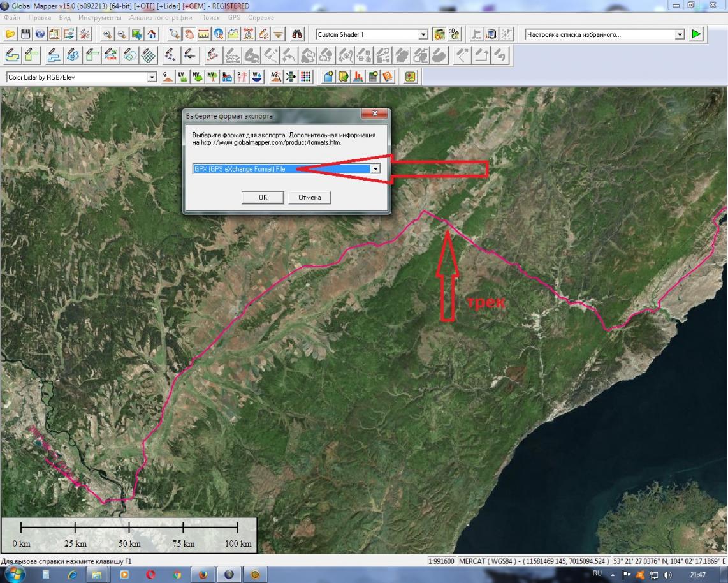Activate the Pan hand grab tool
The image size is (728, 583).
[x=190, y=34]
